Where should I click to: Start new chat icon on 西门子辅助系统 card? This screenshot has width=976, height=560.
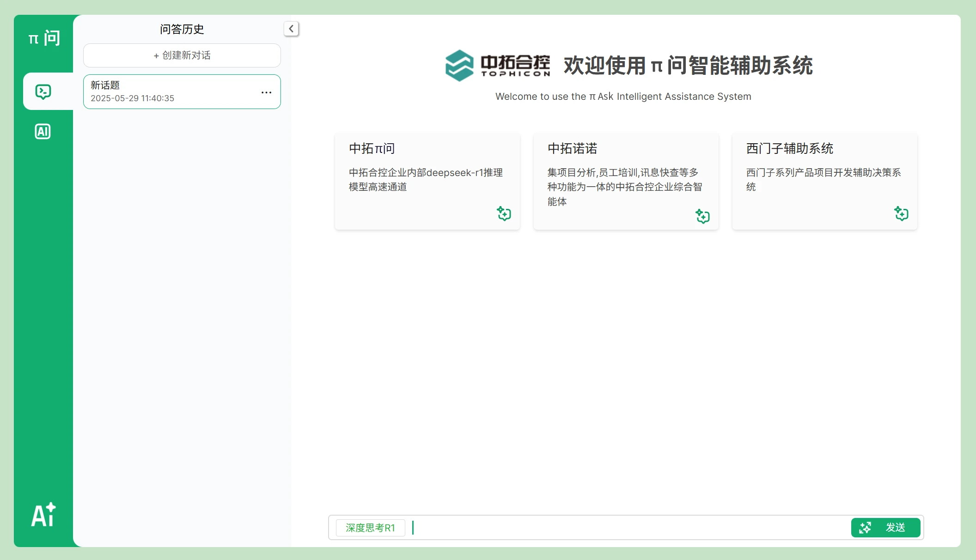coord(901,214)
